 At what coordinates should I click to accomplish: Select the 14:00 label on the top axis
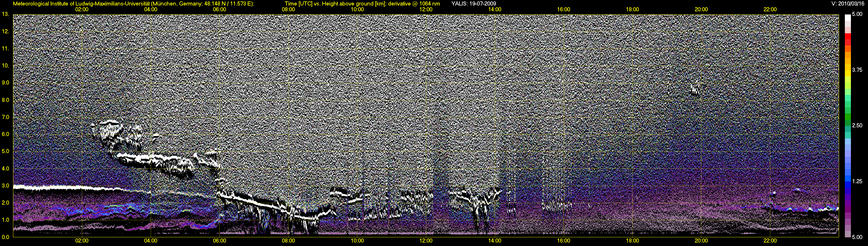(x=495, y=10)
